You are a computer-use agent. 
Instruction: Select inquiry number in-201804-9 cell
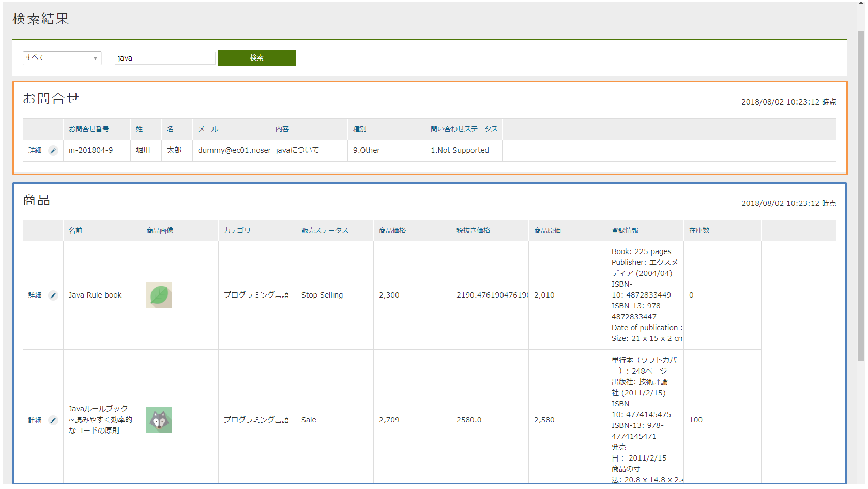[x=97, y=151]
